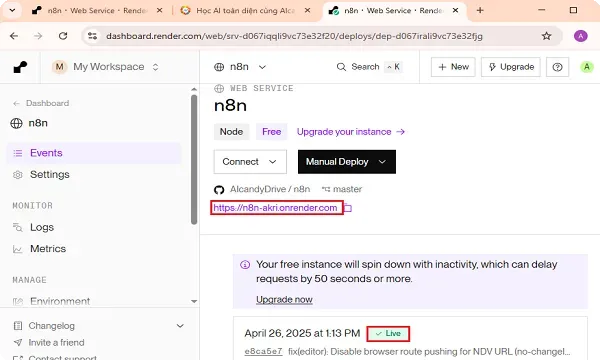Click the Settings gear icon in the sidebar
The image size is (600, 360).
pos(18,175)
